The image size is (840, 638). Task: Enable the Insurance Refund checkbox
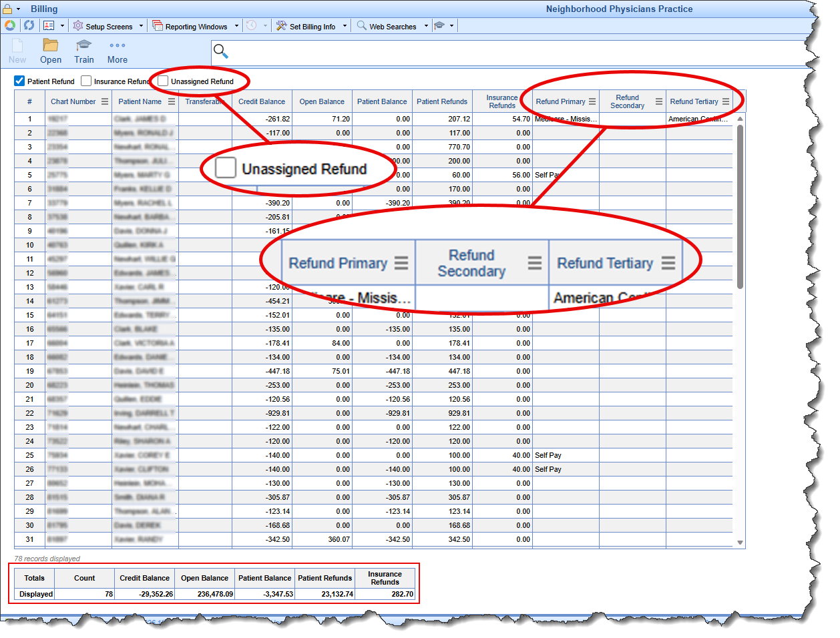click(x=86, y=81)
